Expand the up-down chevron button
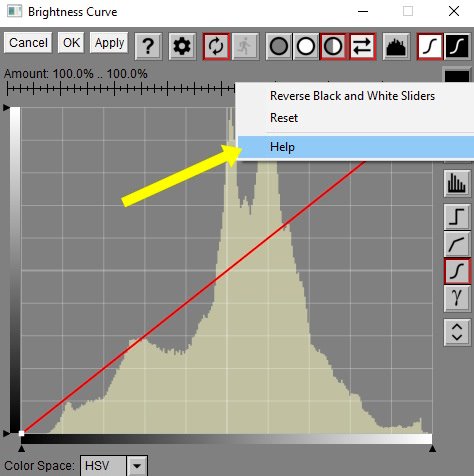This screenshot has width=474, height=476. point(457,332)
